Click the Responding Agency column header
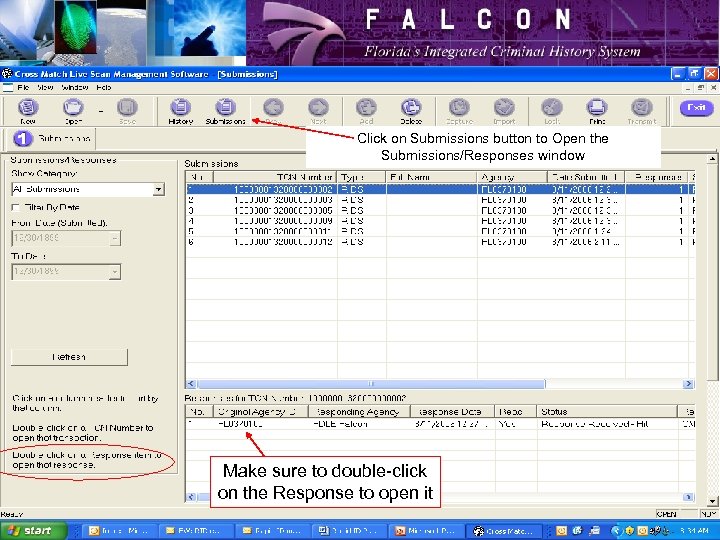 point(360,412)
